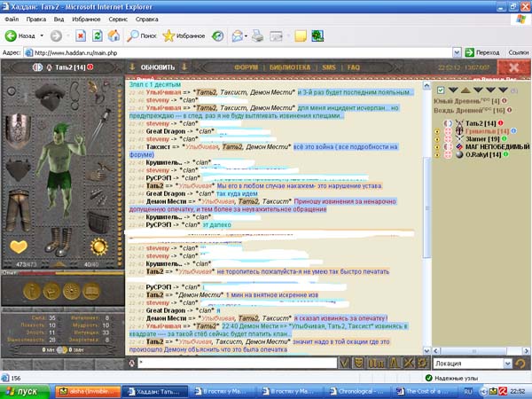Click first black sort arrow above player list
The image size is (532, 399).
[453, 90]
